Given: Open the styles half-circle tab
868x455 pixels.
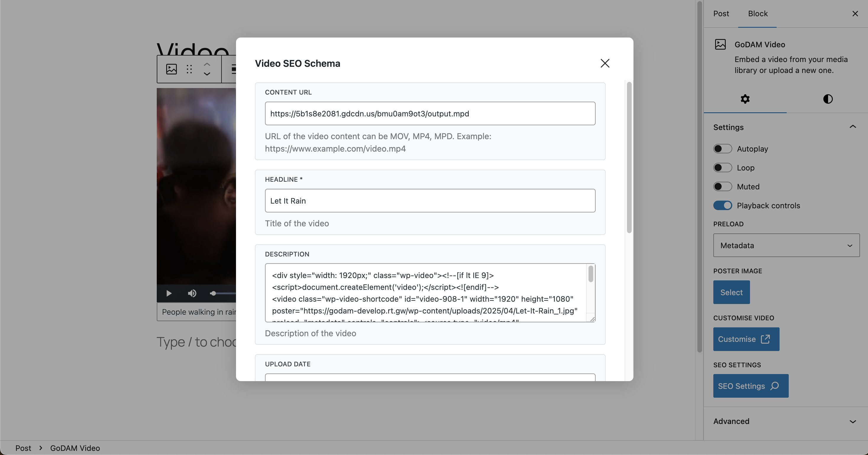Looking at the screenshot, I should [827, 99].
